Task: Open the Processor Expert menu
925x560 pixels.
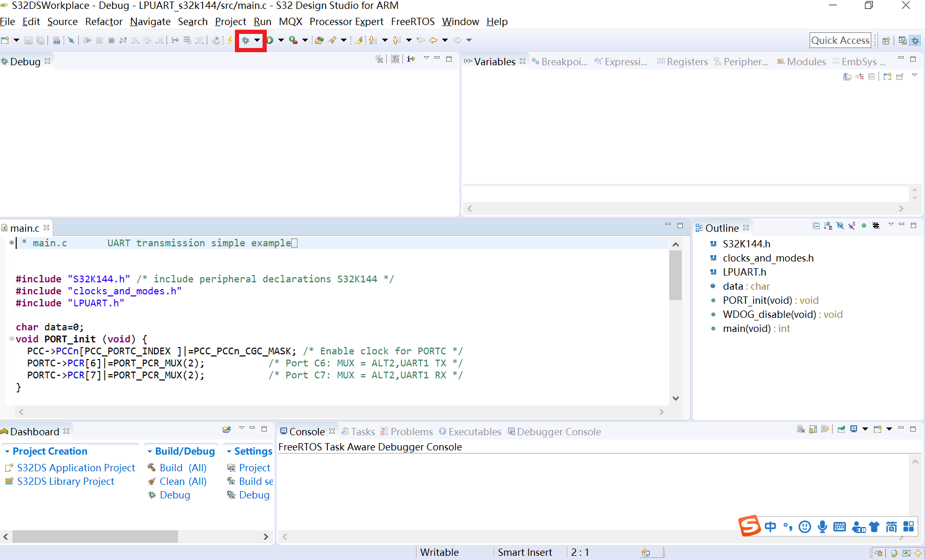Action: pyautogui.click(x=346, y=21)
